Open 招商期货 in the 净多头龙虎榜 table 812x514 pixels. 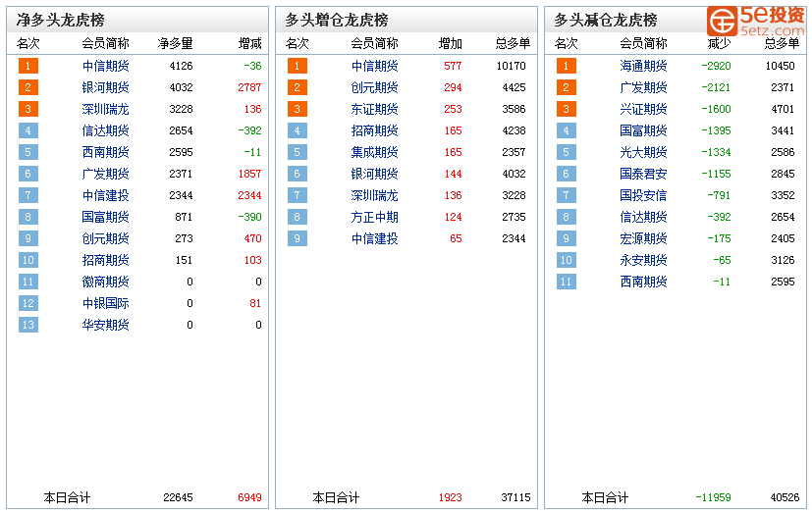pyautogui.click(x=106, y=260)
